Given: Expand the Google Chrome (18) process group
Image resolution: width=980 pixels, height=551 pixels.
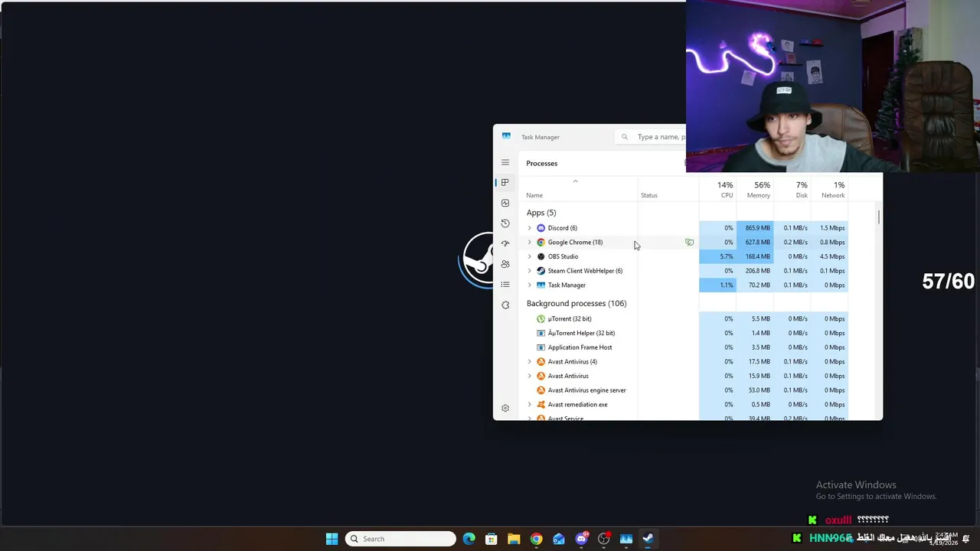Looking at the screenshot, I should [529, 242].
